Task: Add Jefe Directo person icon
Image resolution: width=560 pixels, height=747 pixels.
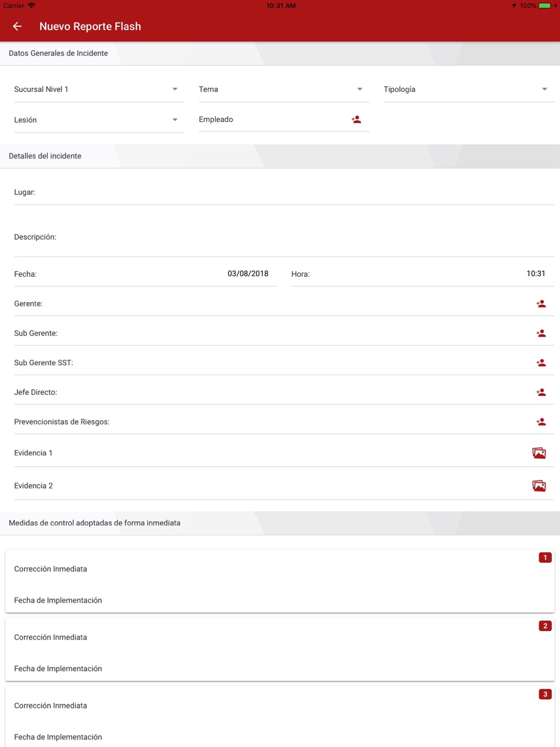Action: [x=541, y=392]
